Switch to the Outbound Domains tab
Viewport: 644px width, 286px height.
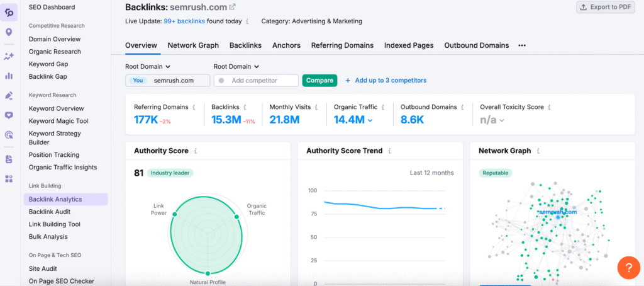[x=477, y=46]
